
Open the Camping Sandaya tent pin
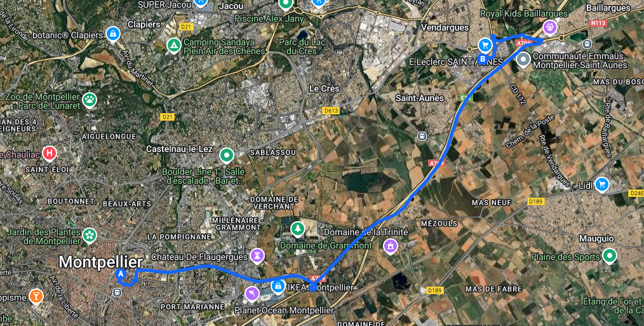(174, 44)
